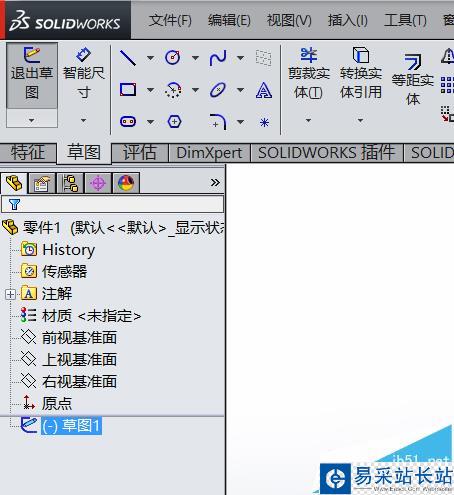The height and width of the screenshot is (495, 454).
Task: Select the (-) 草图1 sketch item
Action: tap(61, 426)
